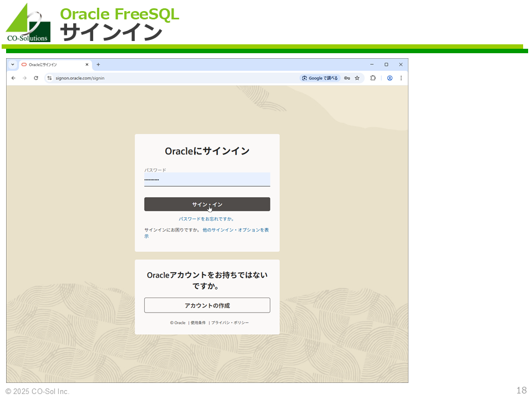Focus the パスワード input field
The image size is (532, 399).
[207, 180]
